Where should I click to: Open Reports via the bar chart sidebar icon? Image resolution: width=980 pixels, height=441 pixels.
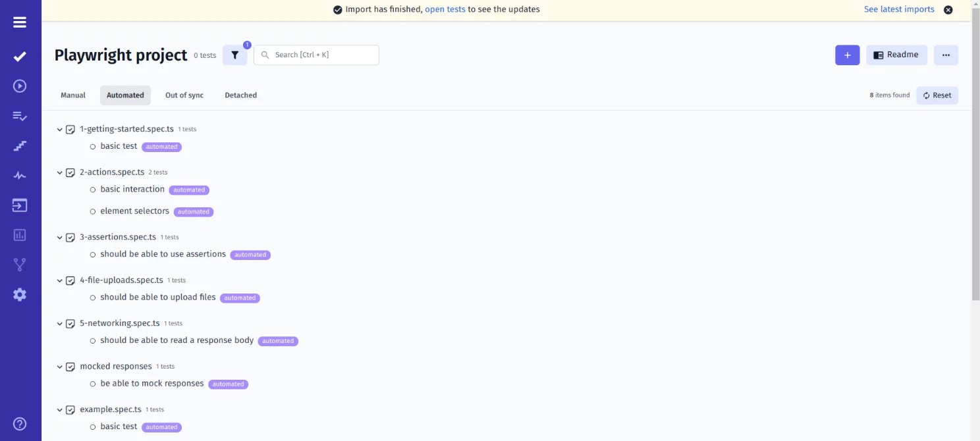(19, 235)
